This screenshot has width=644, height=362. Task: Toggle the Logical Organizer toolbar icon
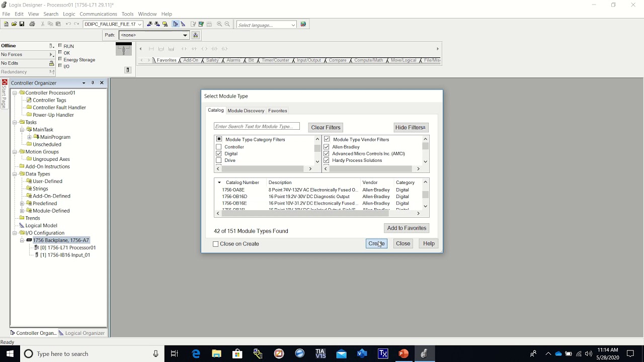tap(183, 24)
